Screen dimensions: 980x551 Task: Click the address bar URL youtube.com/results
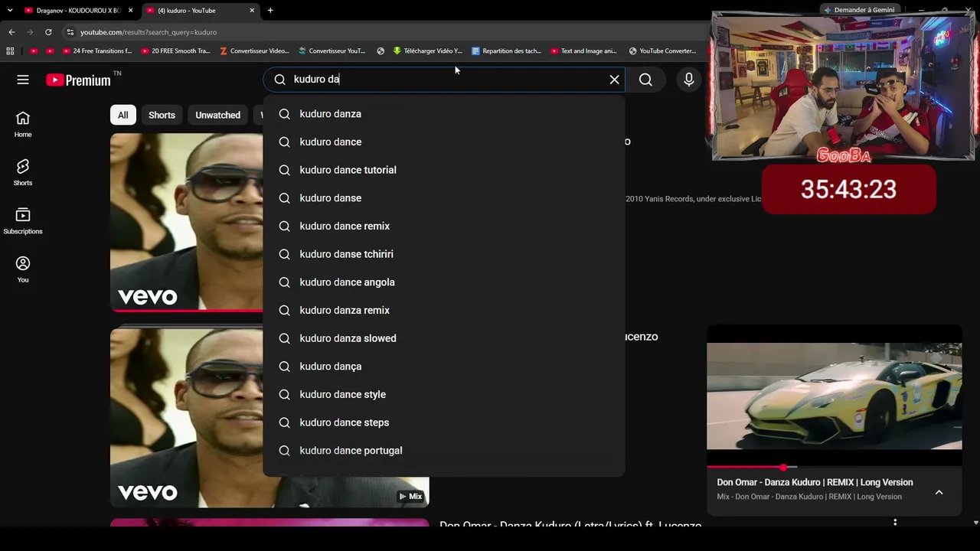(149, 32)
